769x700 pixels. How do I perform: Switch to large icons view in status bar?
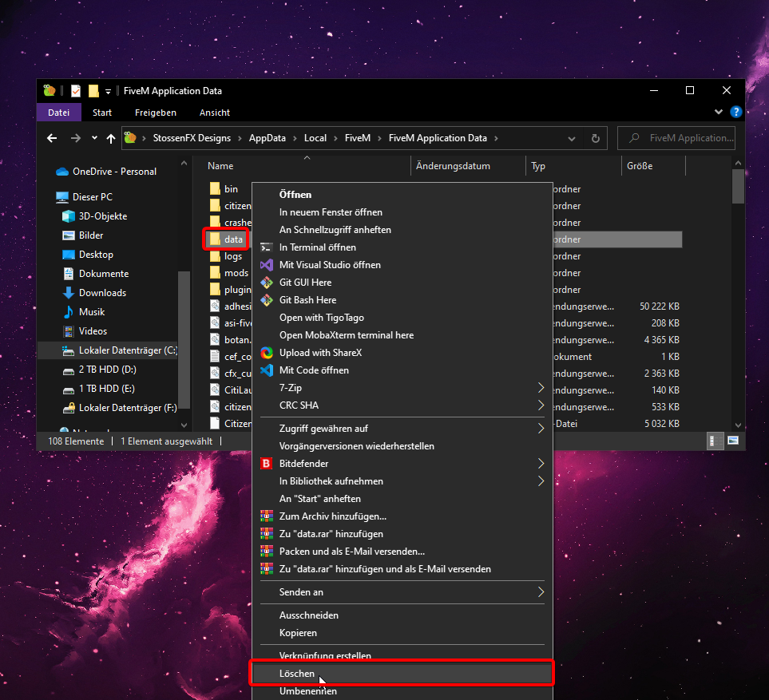(732, 441)
